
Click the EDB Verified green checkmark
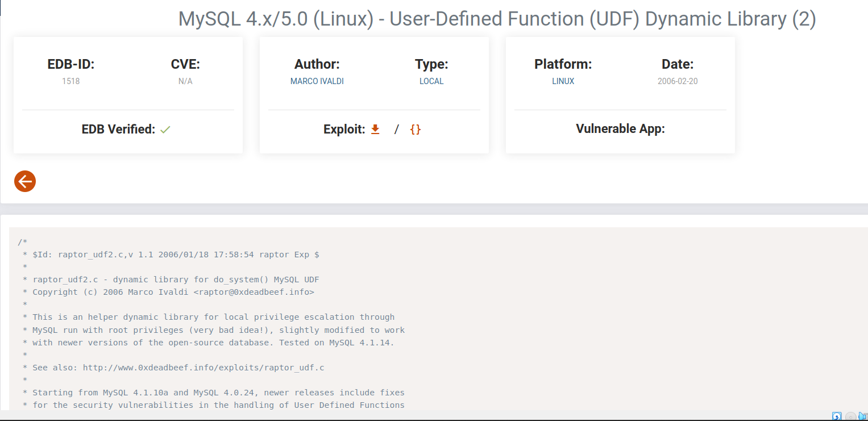point(165,130)
